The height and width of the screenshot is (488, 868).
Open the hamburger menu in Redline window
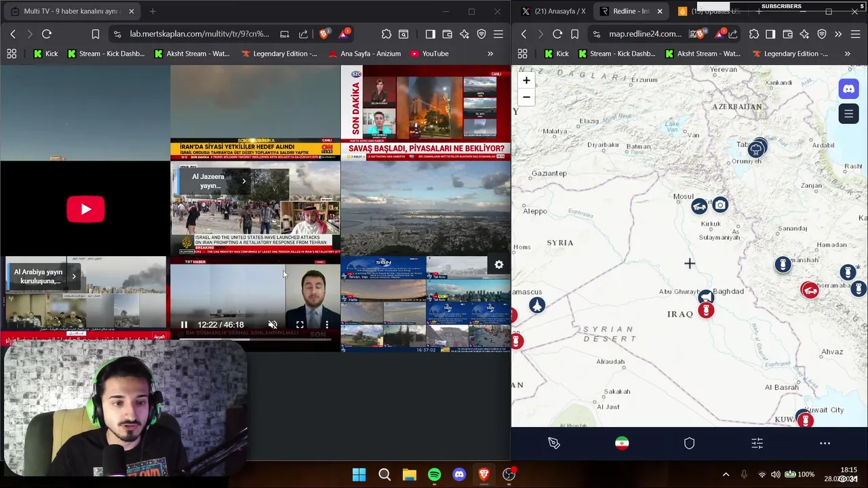(x=856, y=34)
